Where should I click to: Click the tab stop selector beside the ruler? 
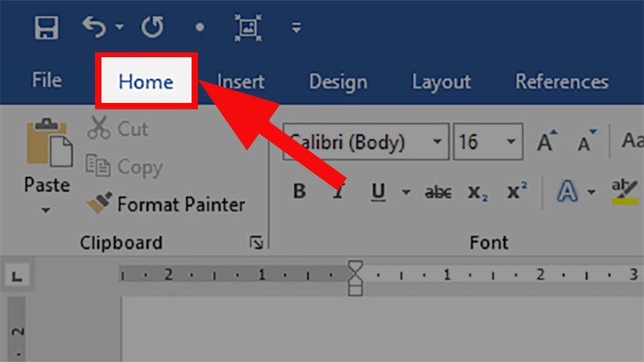(17, 277)
